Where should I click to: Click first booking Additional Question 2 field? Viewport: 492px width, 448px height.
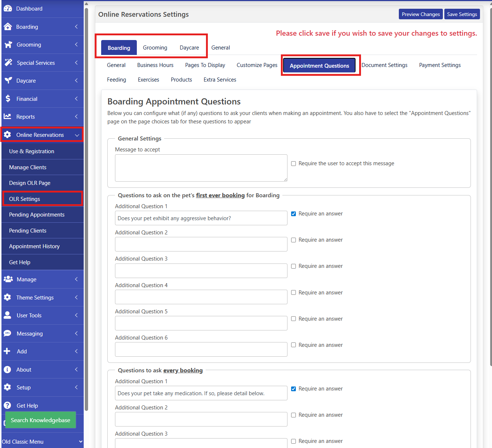201,244
